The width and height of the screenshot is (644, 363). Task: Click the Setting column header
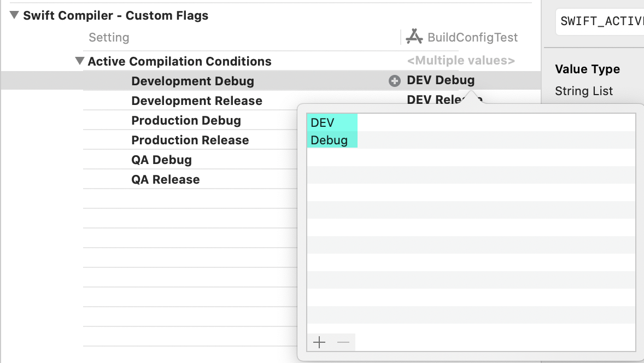point(109,37)
